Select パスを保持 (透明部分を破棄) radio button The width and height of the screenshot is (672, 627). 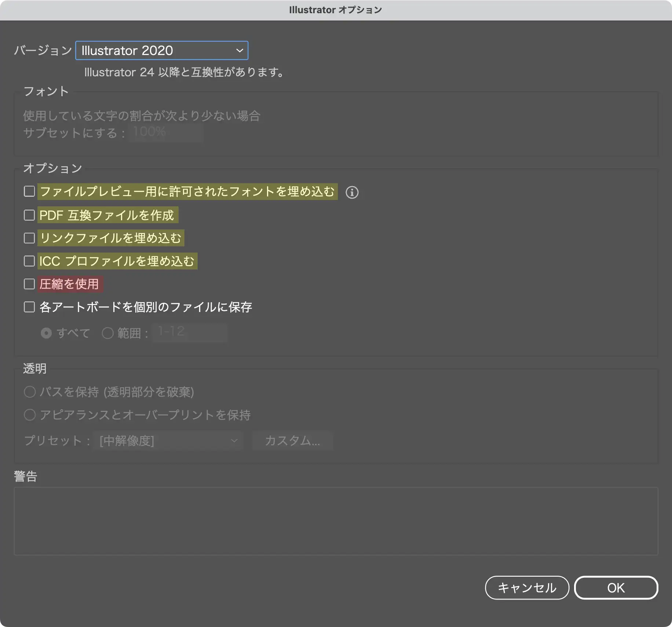point(30,392)
